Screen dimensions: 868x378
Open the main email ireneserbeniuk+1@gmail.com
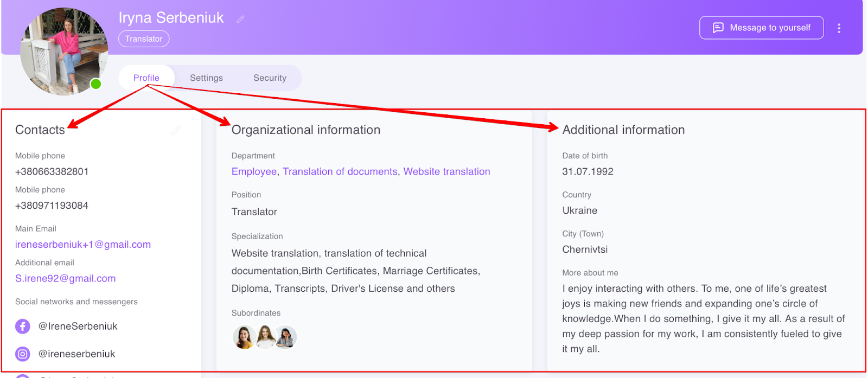pos(83,245)
